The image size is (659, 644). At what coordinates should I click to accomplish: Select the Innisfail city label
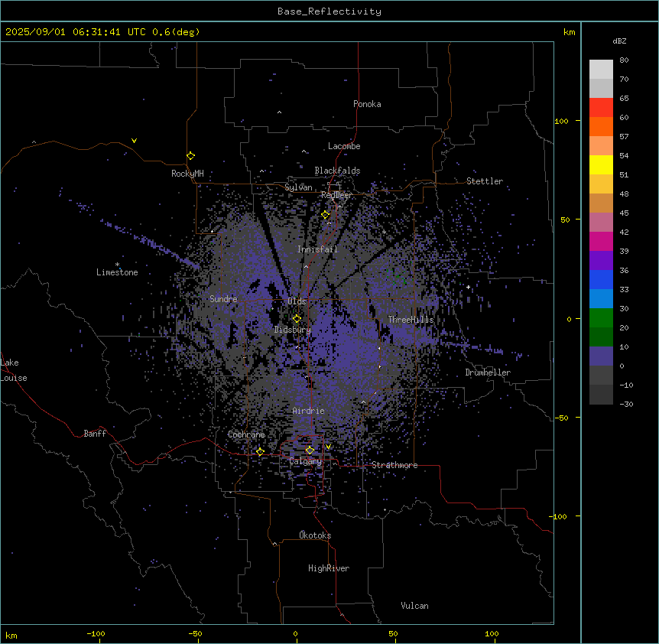tap(317, 249)
